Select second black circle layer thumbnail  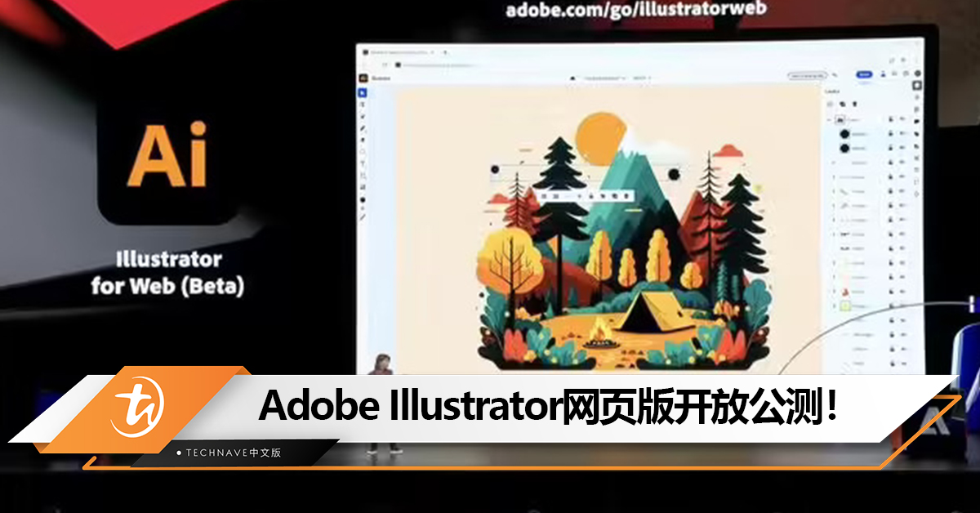[x=844, y=148]
